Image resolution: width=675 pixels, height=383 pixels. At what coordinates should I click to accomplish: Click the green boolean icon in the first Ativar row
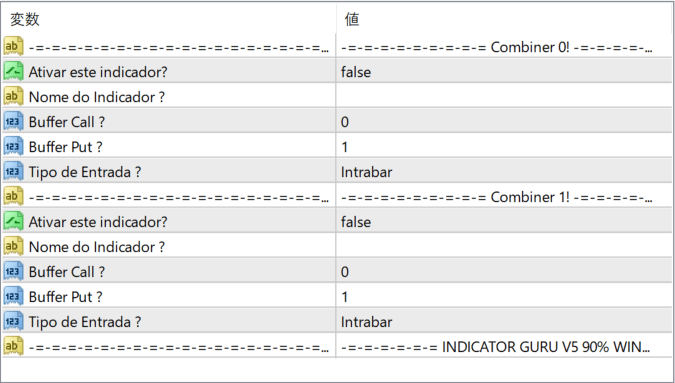(x=13, y=71)
